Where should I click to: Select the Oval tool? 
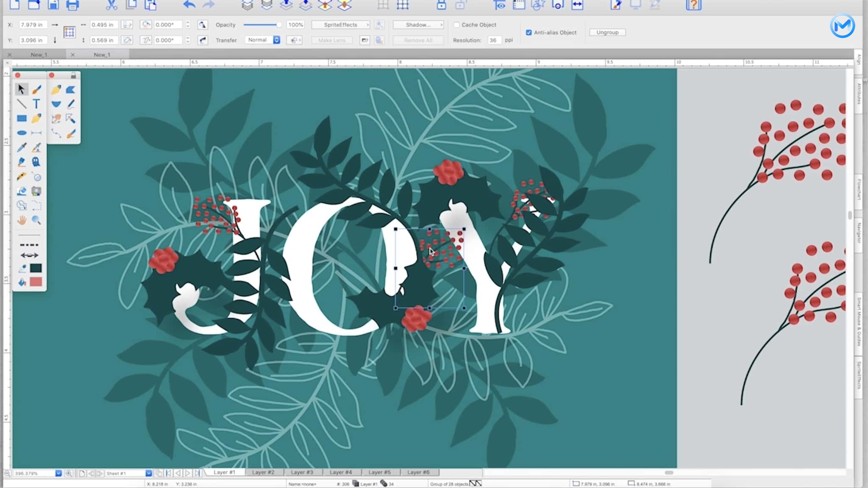click(x=21, y=133)
